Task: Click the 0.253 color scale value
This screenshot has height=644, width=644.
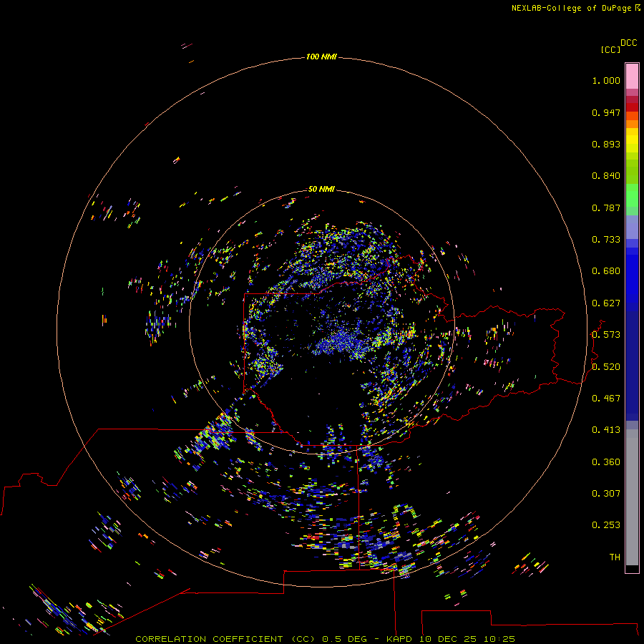Action: tap(606, 525)
